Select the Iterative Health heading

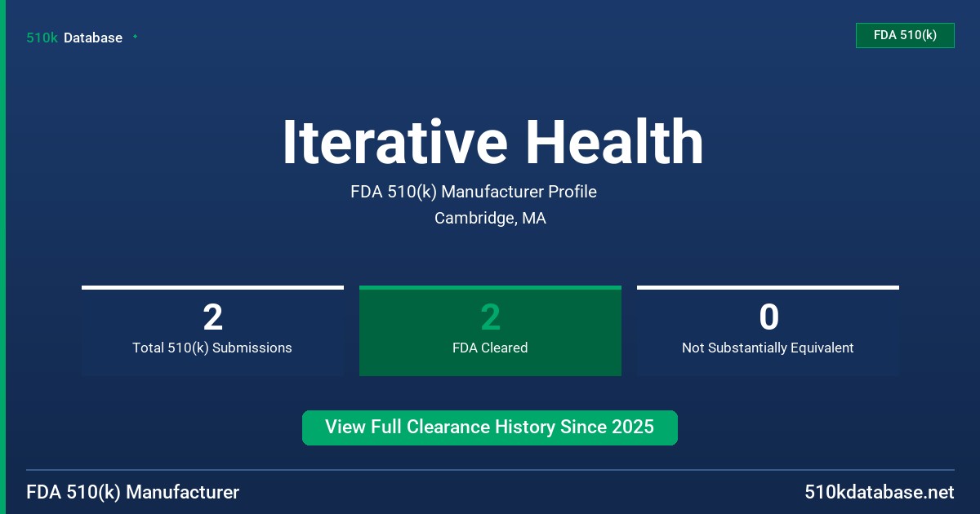[492, 142]
